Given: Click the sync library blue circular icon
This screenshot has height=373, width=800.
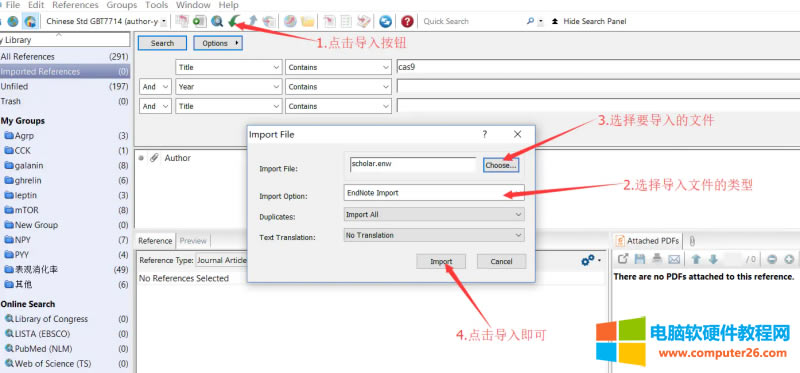Looking at the screenshot, I should (386, 21).
